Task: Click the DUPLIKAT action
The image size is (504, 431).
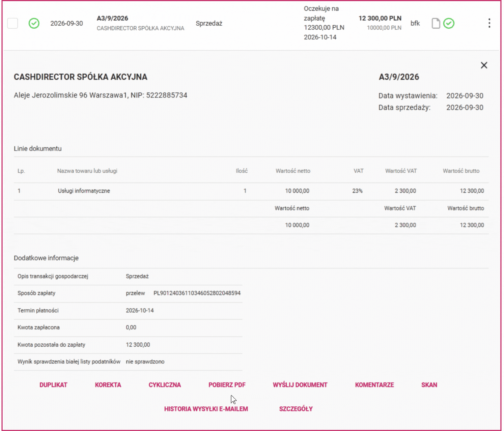Action: point(53,385)
